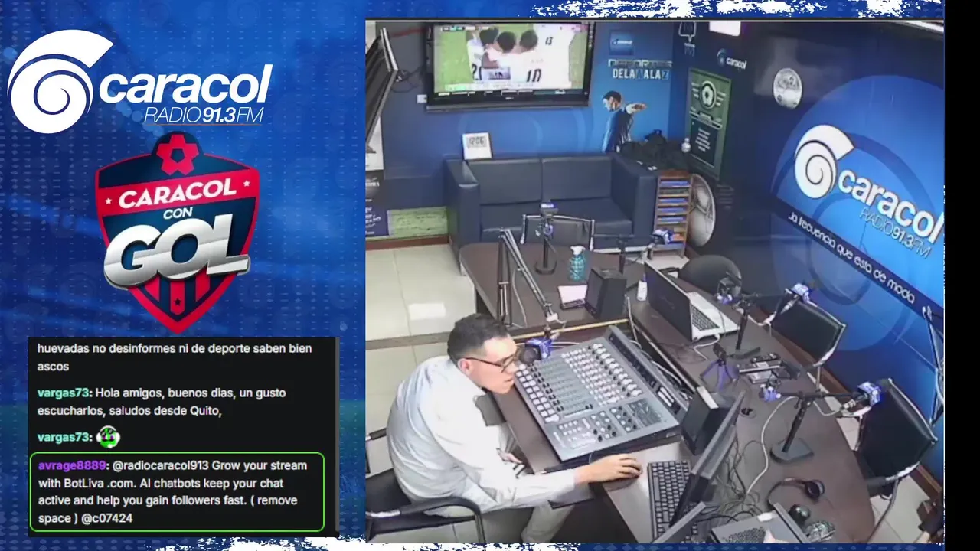Click the 'huevadas no desinformes' chat message
This screenshot has width=980, height=551.
pos(175,357)
